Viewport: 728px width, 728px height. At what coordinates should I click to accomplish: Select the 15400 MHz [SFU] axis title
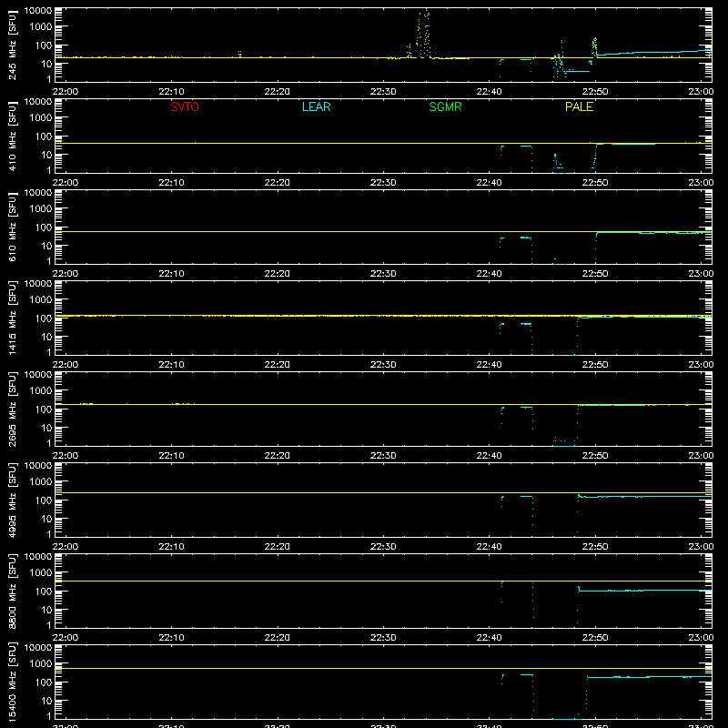point(12,682)
